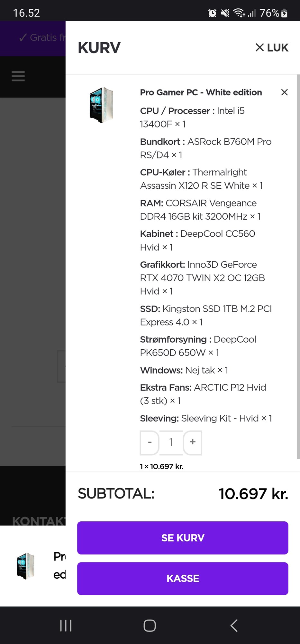This screenshot has height=644, width=300.
Task: Tap Android back navigation arrow
Action: (234, 626)
